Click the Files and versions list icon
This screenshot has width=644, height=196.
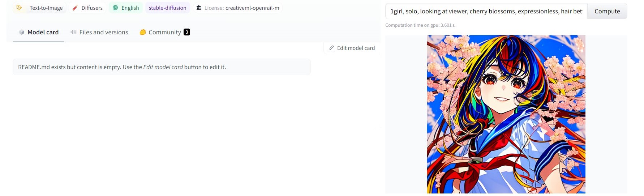(x=73, y=32)
